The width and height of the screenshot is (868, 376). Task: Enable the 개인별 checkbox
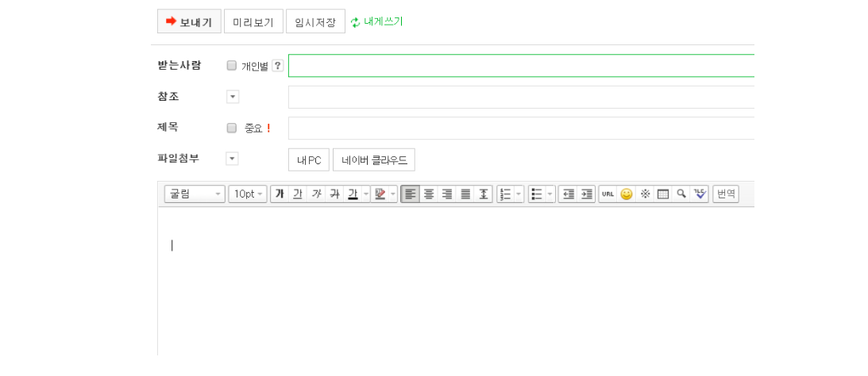pyautogui.click(x=231, y=66)
